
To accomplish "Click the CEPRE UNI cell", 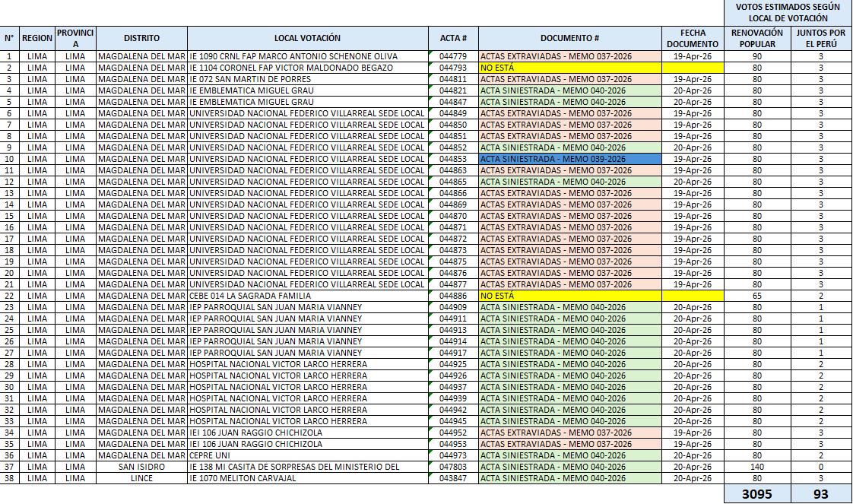I will pyautogui.click(x=307, y=455).
